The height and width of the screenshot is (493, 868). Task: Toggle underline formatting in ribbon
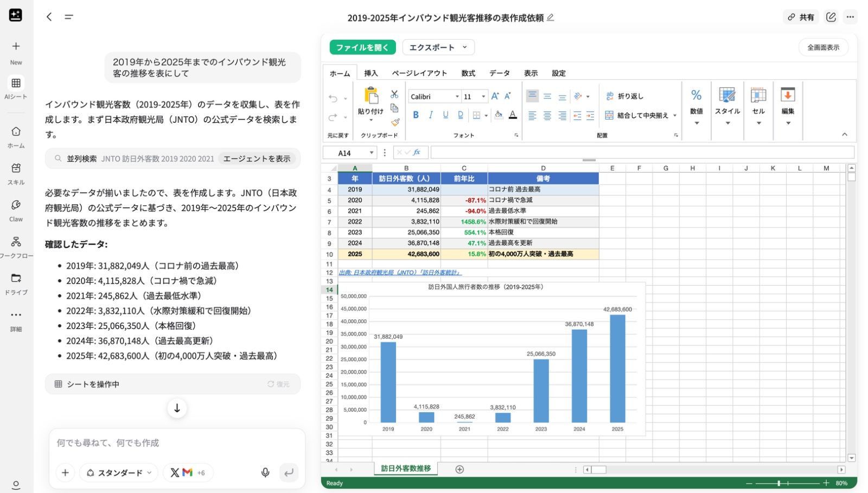445,115
